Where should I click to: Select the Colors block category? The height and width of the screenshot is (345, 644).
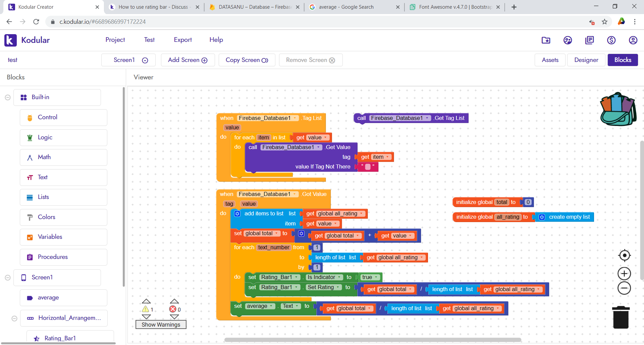(x=47, y=217)
